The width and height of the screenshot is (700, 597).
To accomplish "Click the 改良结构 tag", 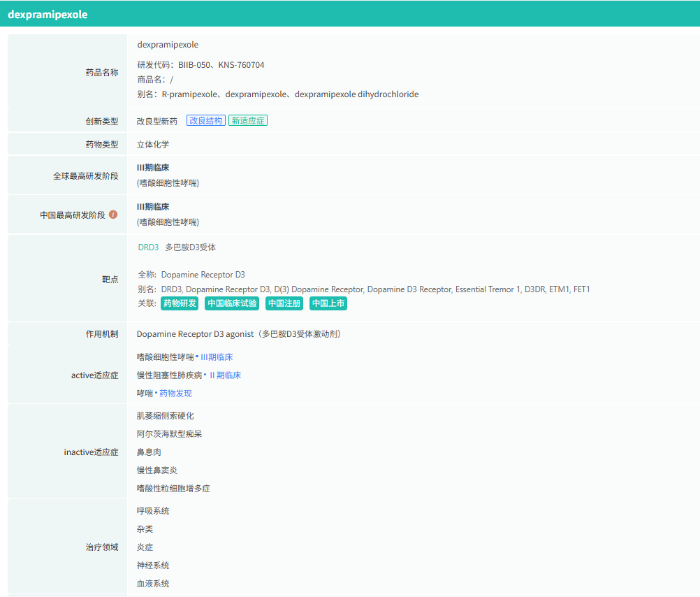I will [x=206, y=121].
